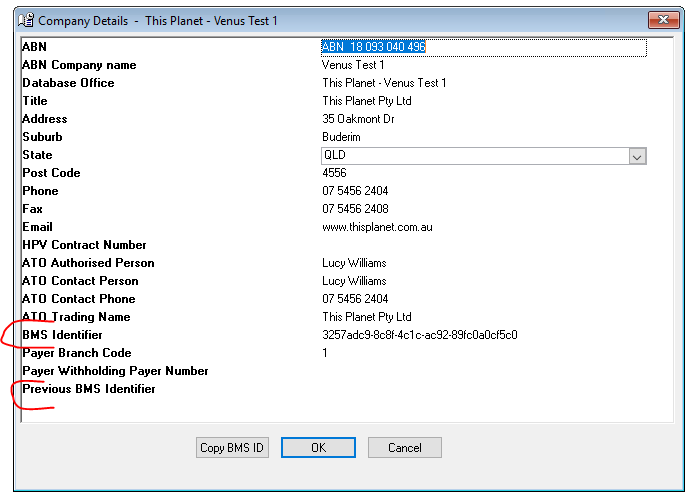The image size is (695, 499).
Task: Select the BMS Identifier value 3257adc9-8c8f
Action: [x=420, y=335]
